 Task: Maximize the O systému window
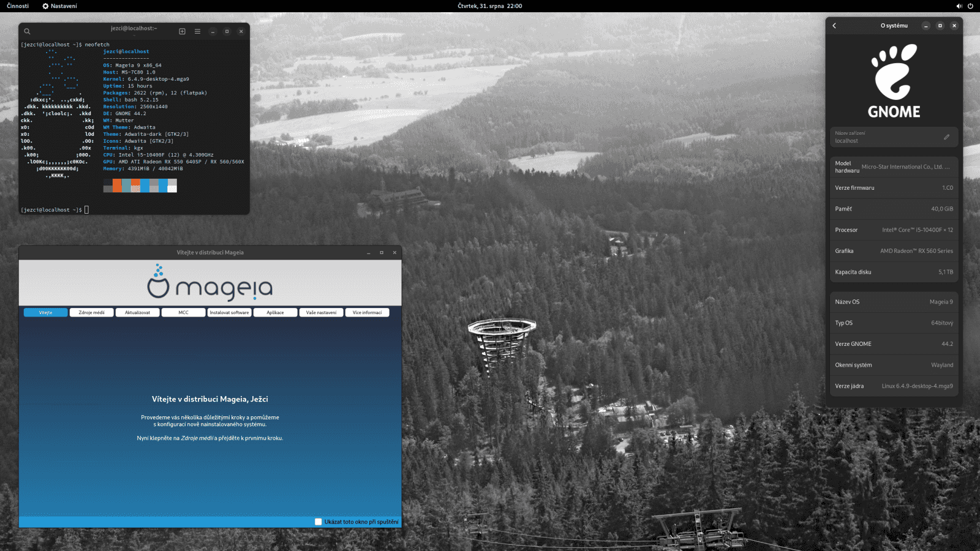[x=940, y=26]
